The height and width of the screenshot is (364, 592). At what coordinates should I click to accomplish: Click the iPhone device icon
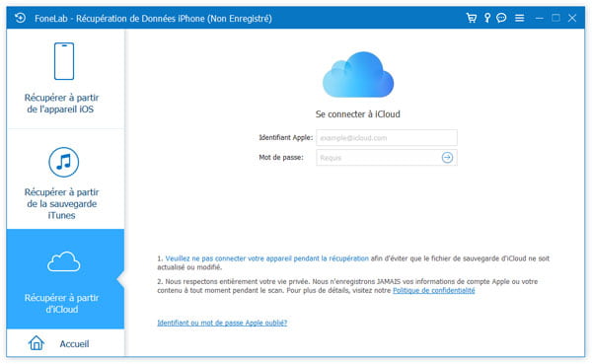[x=64, y=61]
